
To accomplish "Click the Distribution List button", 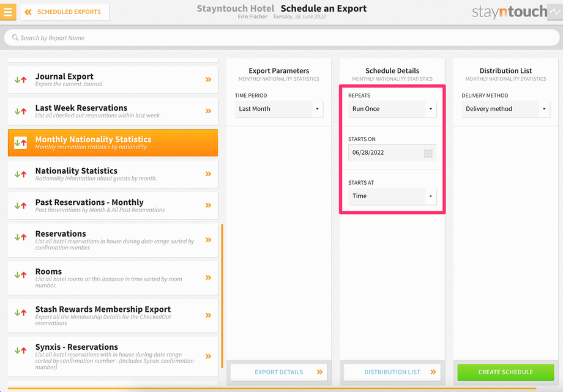I will pyautogui.click(x=392, y=372).
